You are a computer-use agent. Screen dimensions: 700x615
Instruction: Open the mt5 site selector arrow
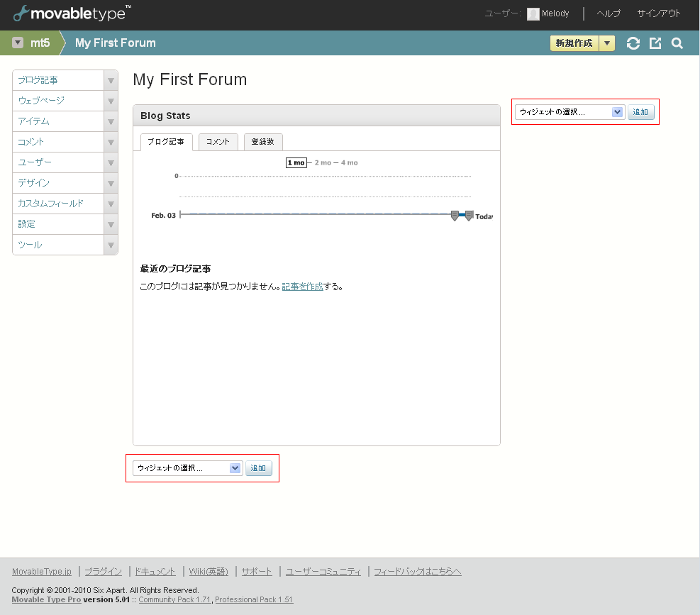click(x=18, y=43)
